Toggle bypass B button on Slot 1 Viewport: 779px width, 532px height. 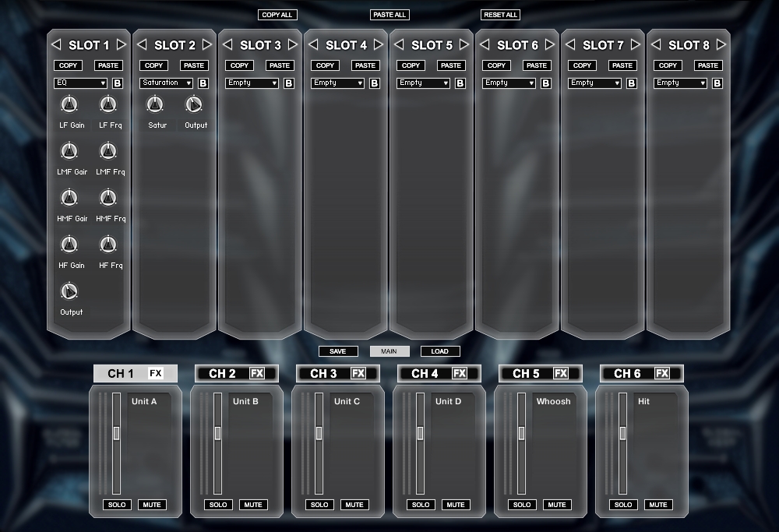coord(118,83)
